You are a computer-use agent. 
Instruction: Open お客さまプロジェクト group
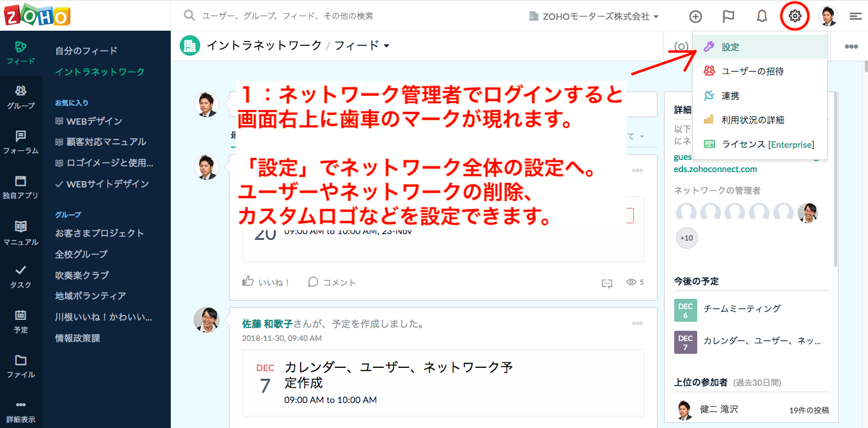coord(100,233)
